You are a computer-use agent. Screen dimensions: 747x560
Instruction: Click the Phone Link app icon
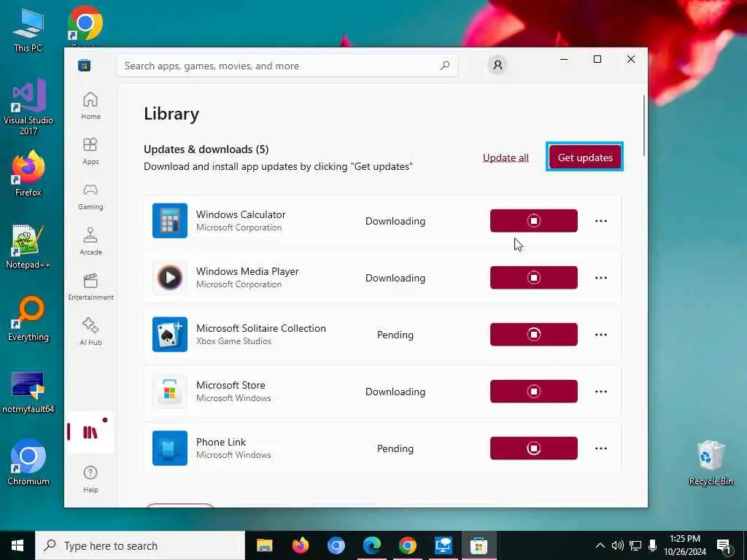169,448
